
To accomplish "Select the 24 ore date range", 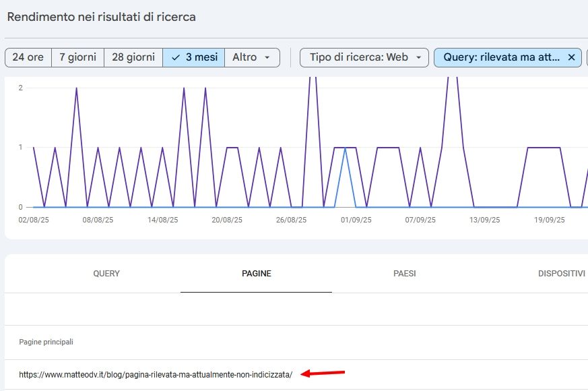I will coord(27,57).
